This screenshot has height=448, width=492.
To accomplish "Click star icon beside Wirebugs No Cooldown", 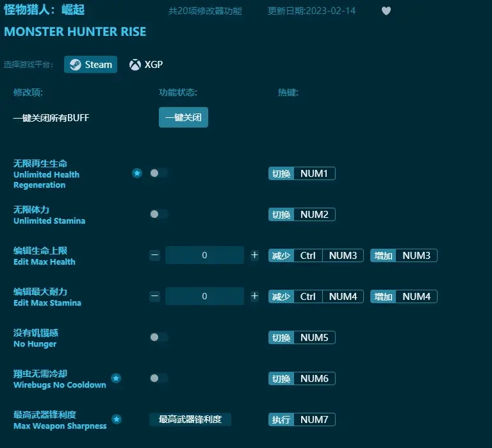I will pos(116,378).
